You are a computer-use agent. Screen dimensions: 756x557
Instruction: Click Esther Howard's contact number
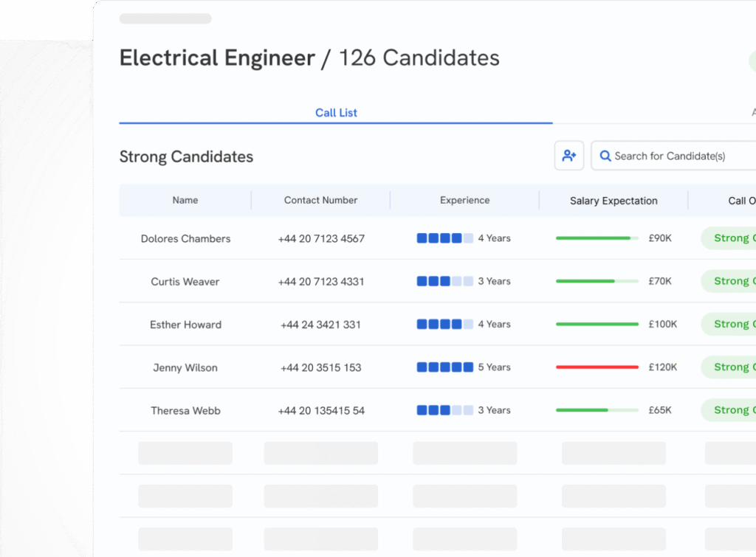tap(320, 325)
